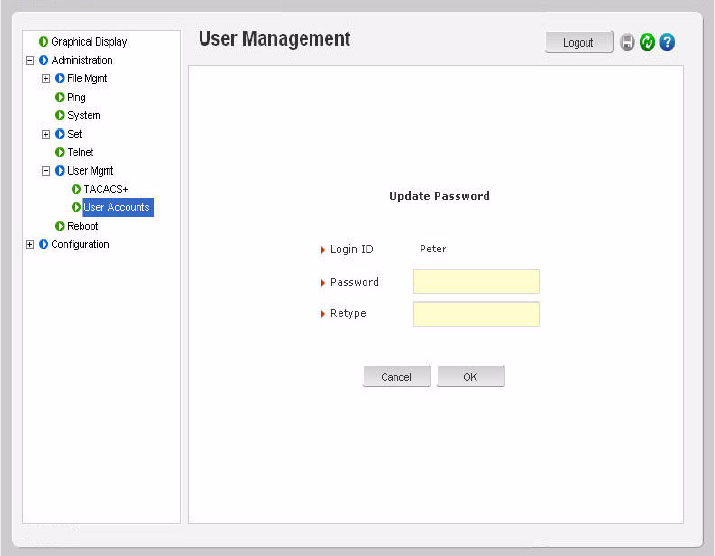Click the blue icon beside User Mgmt
Image resolution: width=715 pixels, height=556 pixels.
(x=60, y=171)
